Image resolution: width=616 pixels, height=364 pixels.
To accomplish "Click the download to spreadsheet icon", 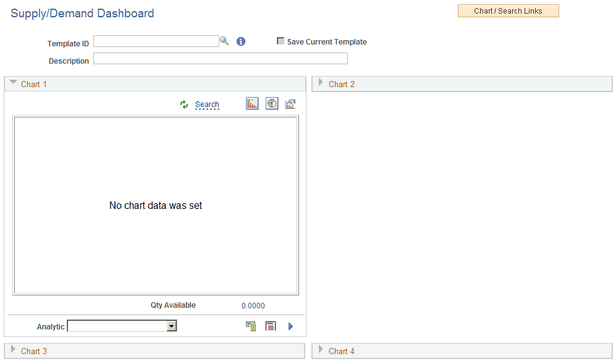I will click(x=251, y=326).
